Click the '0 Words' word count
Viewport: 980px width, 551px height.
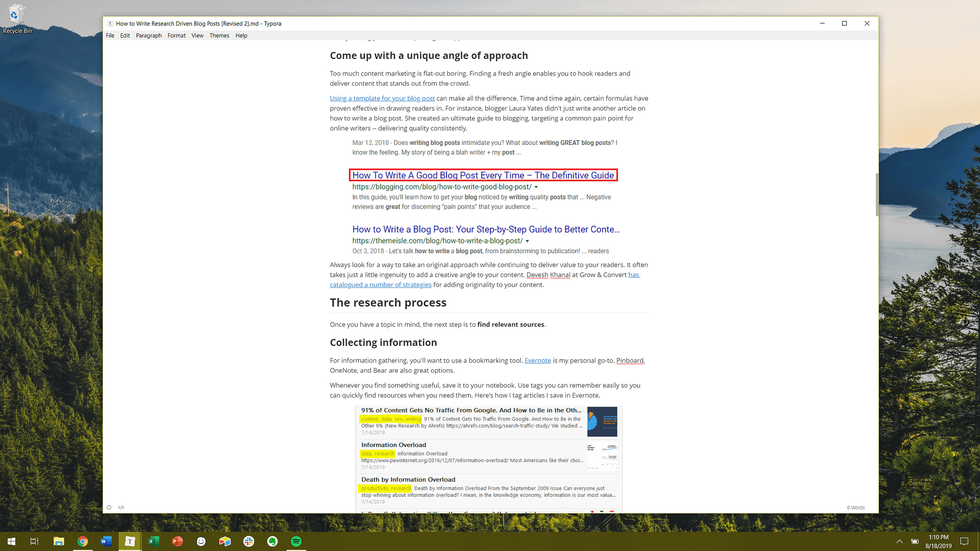tap(856, 507)
